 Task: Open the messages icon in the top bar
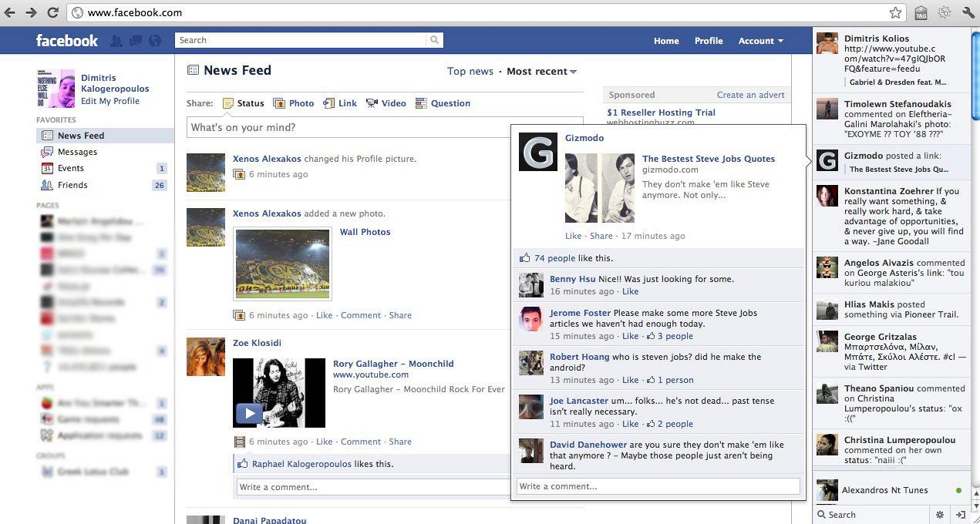[x=136, y=41]
